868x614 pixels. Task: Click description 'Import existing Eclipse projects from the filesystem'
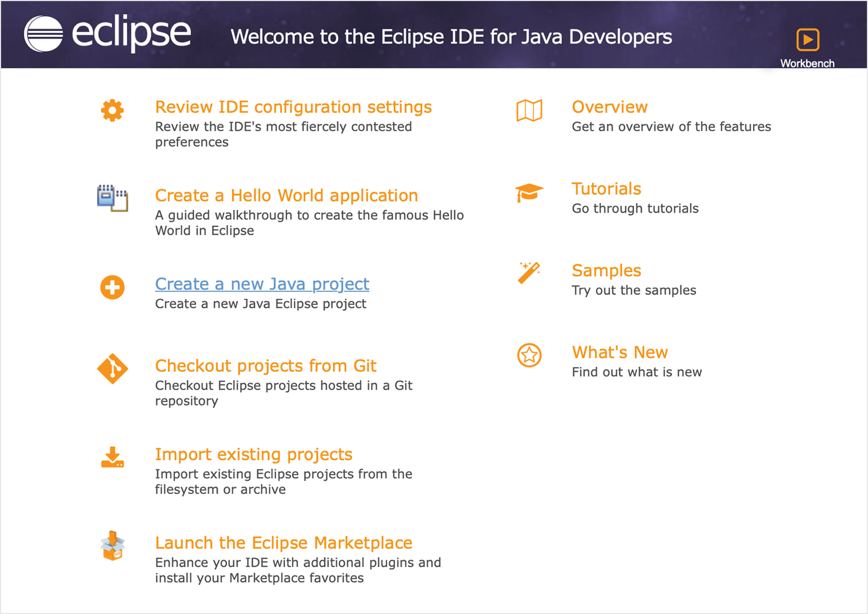tap(284, 482)
